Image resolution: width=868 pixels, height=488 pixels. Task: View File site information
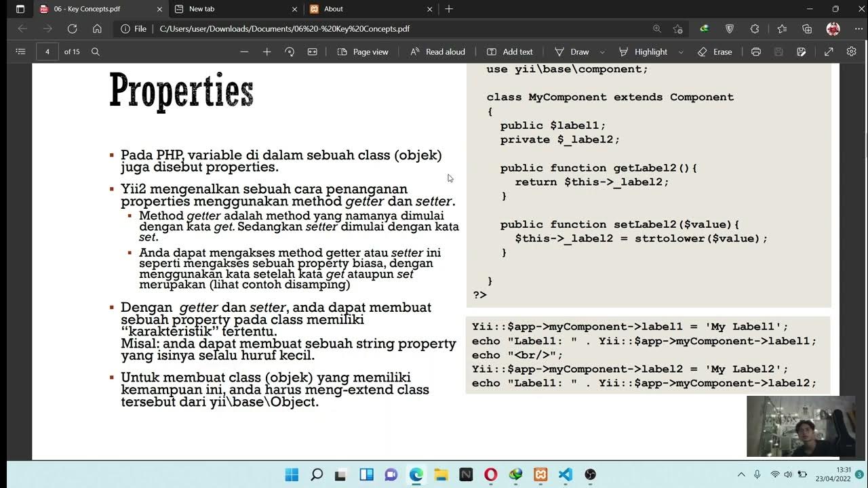click(134, 28)
